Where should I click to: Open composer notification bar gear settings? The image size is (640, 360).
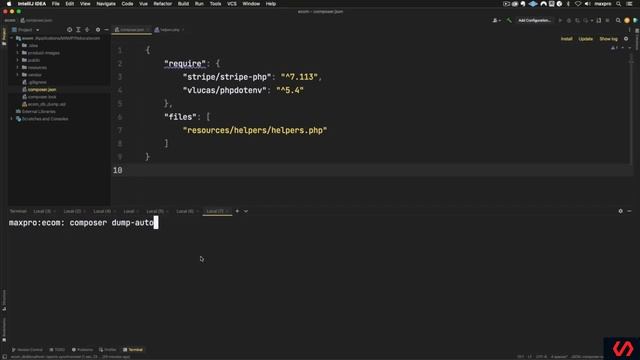[x=626, y=39]
